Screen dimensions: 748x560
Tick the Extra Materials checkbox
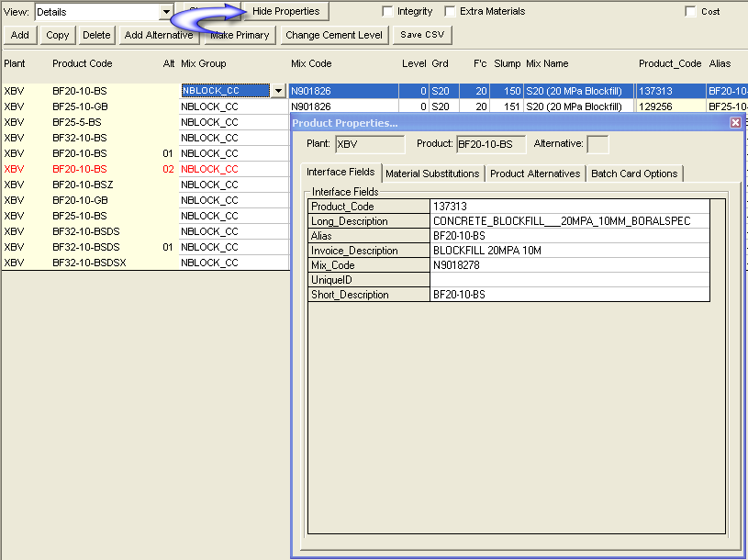tap(451, 12)
